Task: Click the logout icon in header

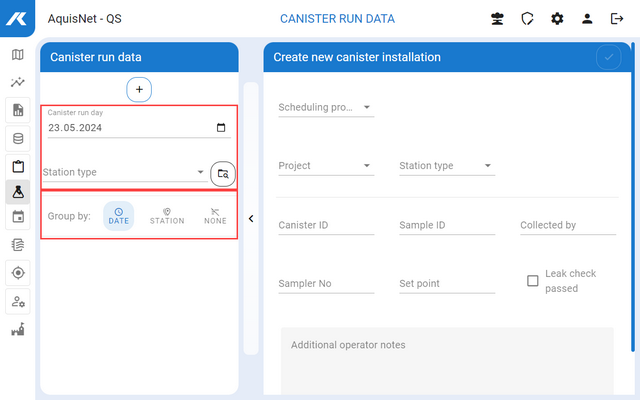Action: [x=617, y=19]
